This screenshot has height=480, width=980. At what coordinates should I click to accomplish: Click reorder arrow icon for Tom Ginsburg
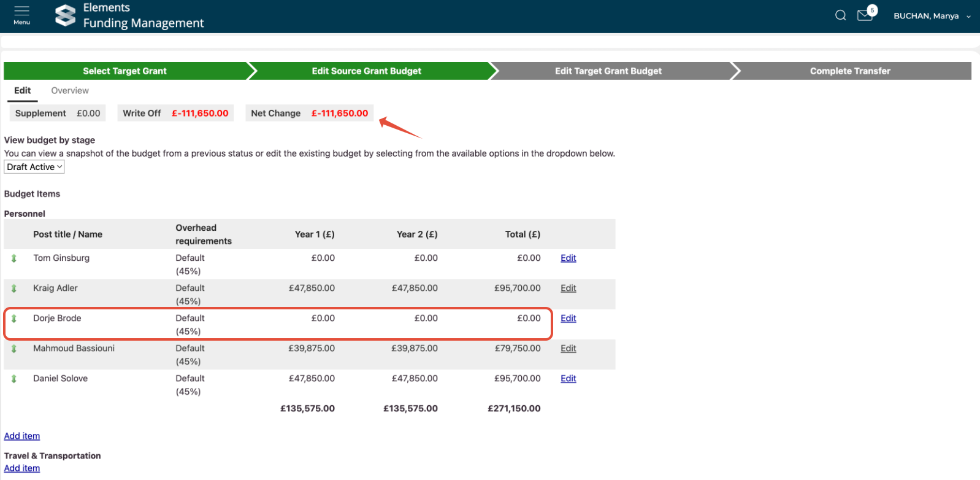pyautogui.click(x=14, y=258)
